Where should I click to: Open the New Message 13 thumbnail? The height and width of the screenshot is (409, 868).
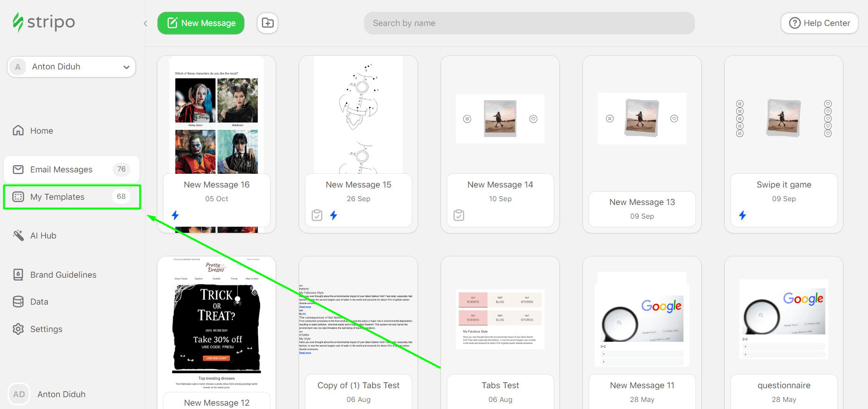[x=642, y=119]
